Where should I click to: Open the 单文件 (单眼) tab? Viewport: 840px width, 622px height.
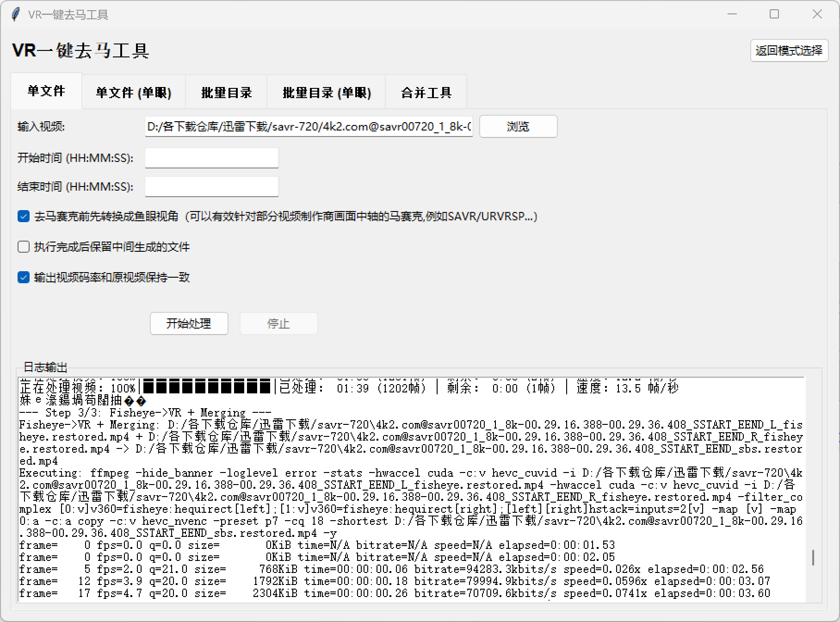(x=134, y=93)
